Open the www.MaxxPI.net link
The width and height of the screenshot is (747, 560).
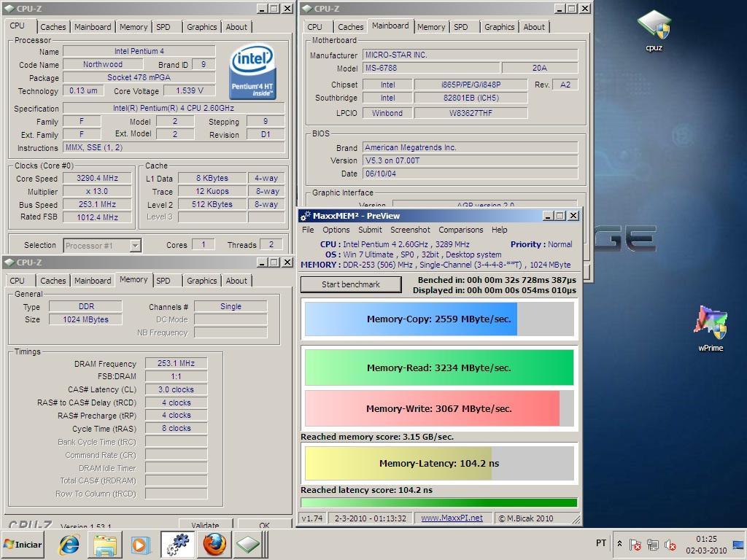tap(452, 518)
